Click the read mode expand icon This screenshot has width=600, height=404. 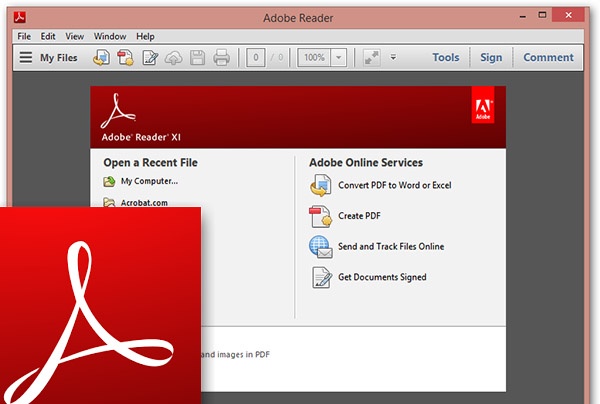(372, 58)
